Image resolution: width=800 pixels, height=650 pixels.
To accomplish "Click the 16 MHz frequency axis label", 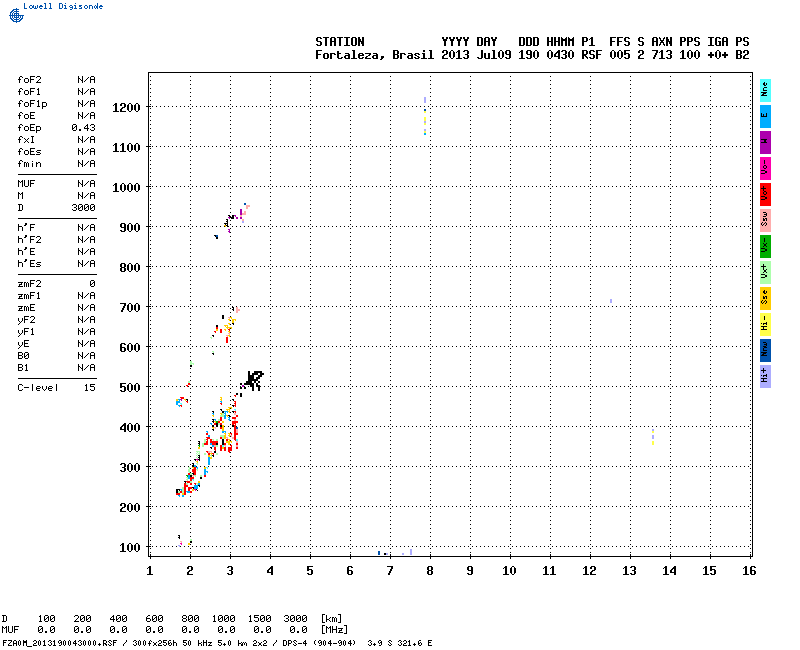I will pos(749,571).
